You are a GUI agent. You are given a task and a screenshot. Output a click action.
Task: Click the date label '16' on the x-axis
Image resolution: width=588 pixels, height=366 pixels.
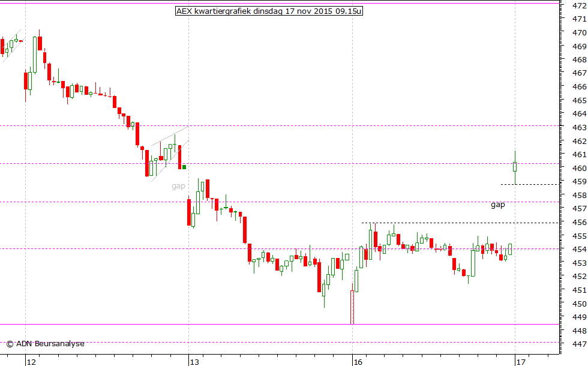tap(358, 362)
